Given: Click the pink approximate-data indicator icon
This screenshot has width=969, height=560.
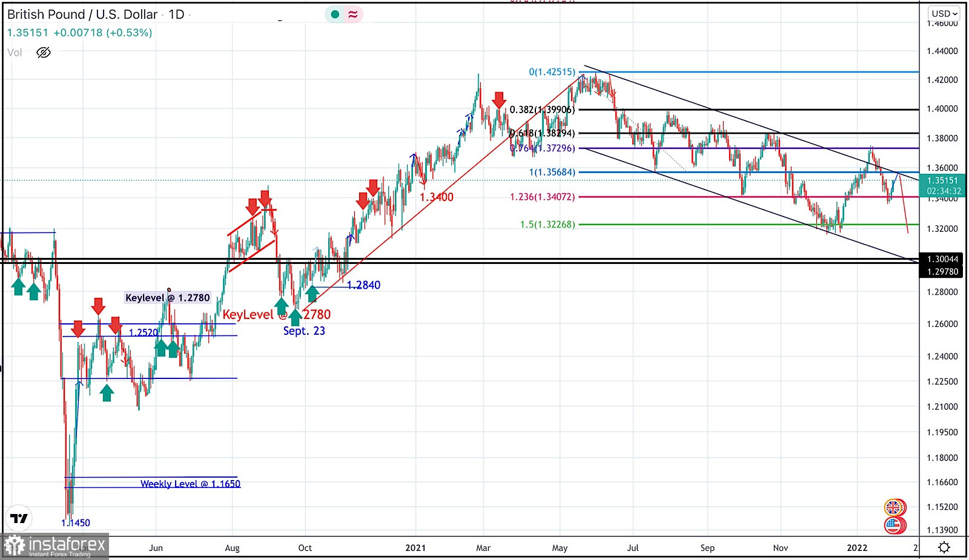Looking at the screenshot, I should point(353,14).
